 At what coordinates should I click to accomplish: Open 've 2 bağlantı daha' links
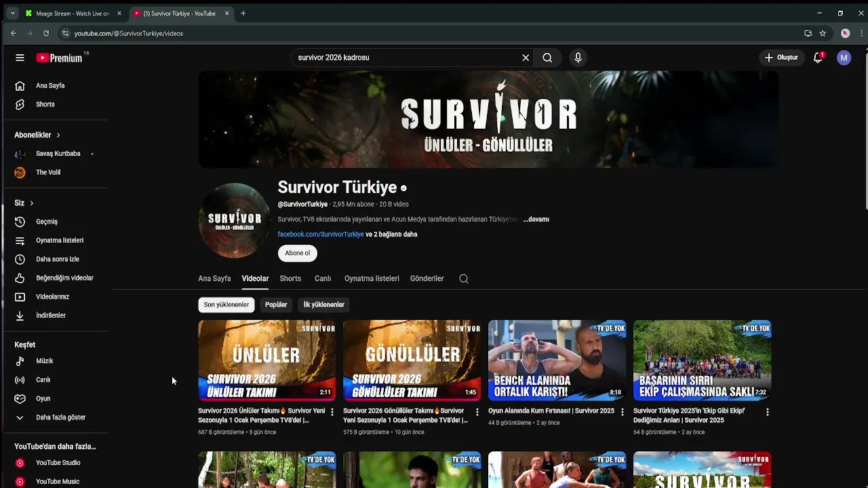click(x=391, y=235)
